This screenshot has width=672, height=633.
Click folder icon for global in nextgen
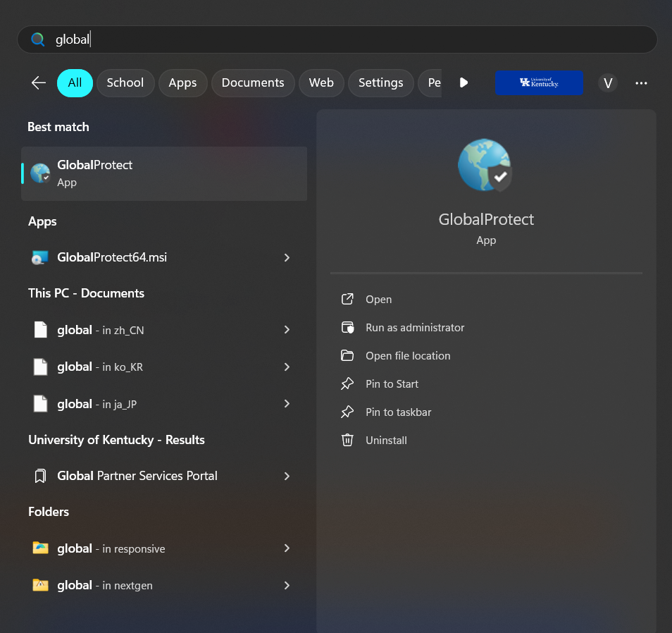(x=40, y=584)
